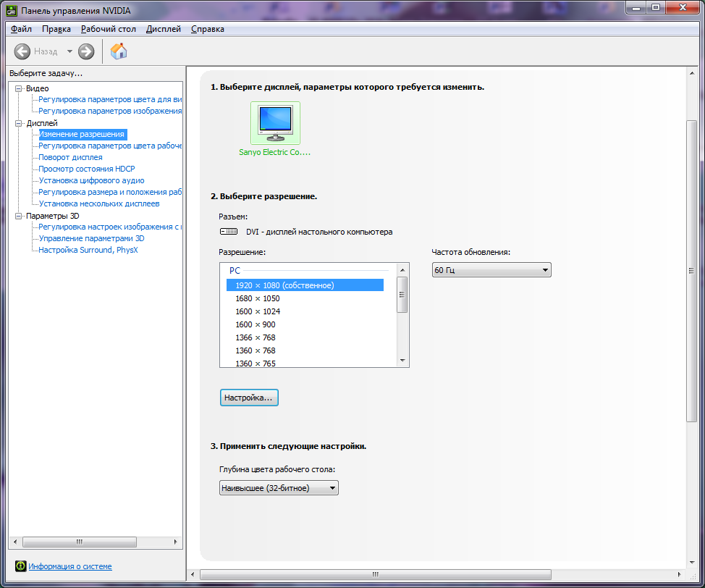Open Регулировка настроек изображения с просмотром
This screenshot has height=588, width=705.
point(110,227)
